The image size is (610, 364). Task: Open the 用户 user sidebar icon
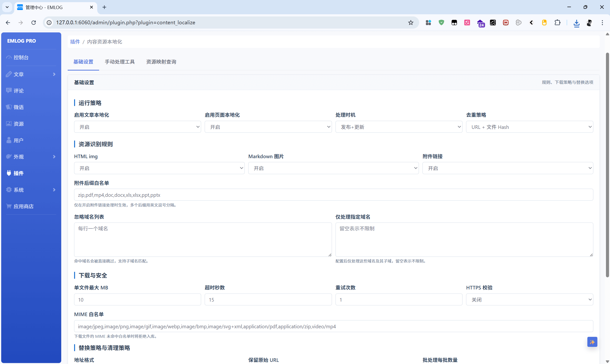[x=9, y=140]
